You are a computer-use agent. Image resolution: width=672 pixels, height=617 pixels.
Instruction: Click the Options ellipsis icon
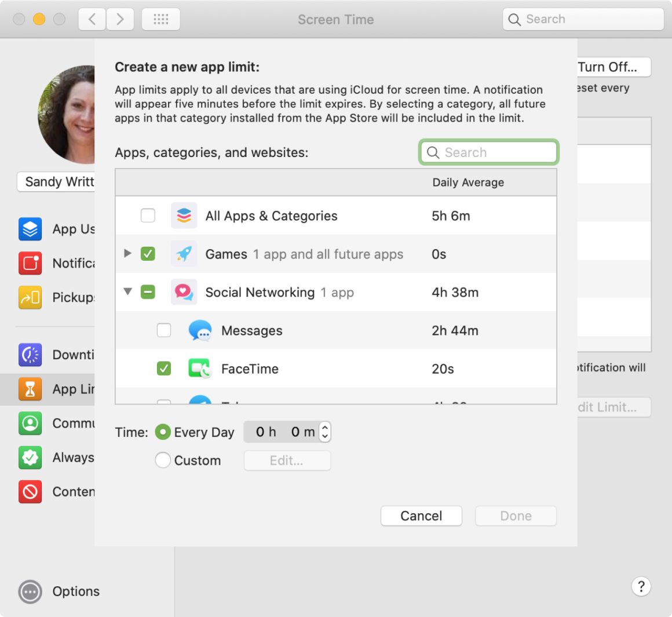(x=30, y=592)
